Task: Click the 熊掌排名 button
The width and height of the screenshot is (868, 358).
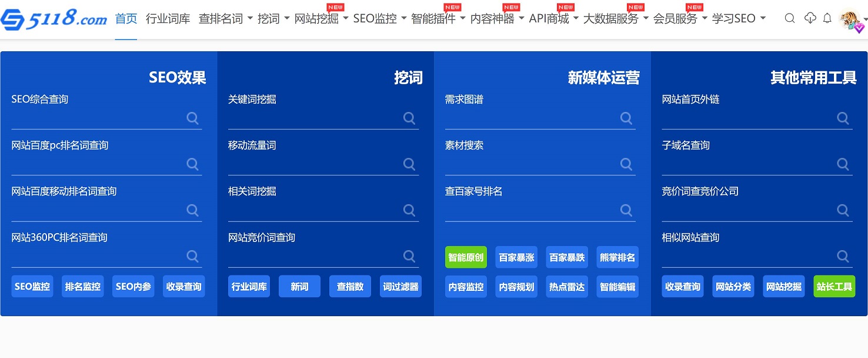Action: tap(618, 257)
